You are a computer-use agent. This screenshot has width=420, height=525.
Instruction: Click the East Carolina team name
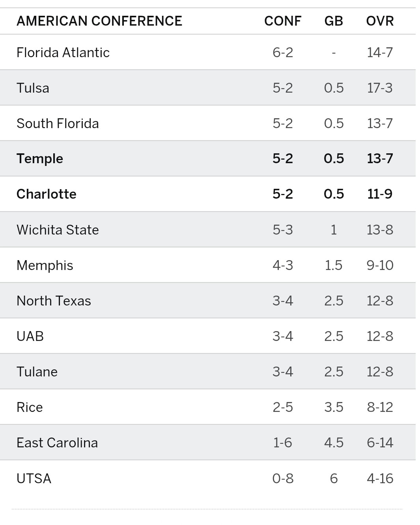tap(57, 443)
